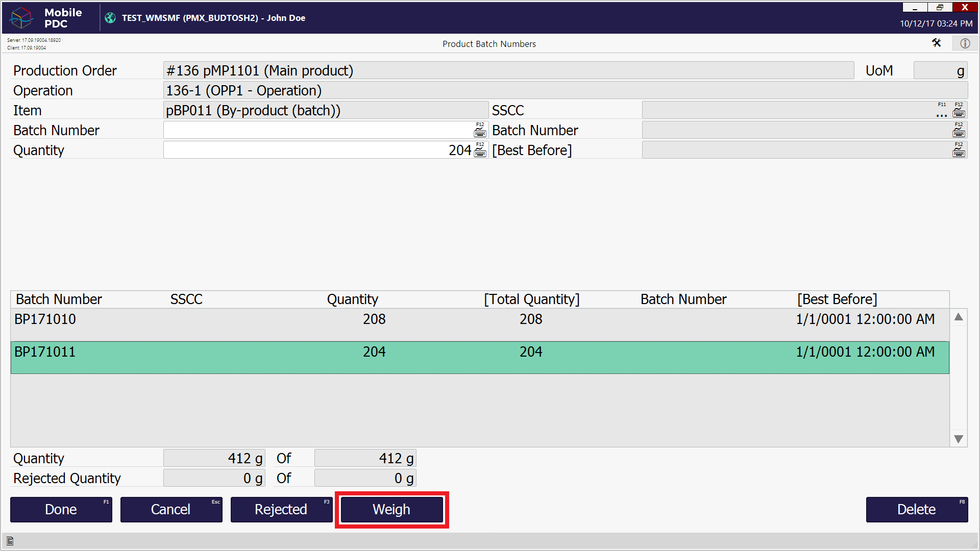Click the info icon at top right
Viewport: 980px width, 551px height.
[965, 43]
